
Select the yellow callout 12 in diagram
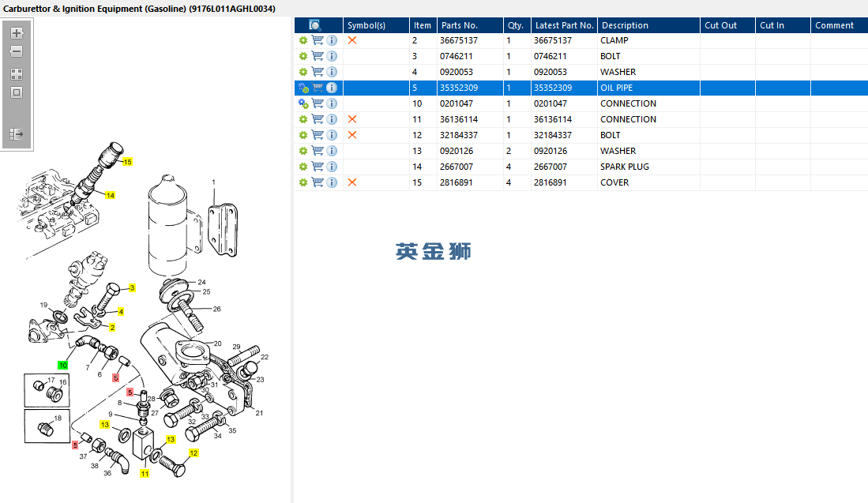[x=194, y=452]
